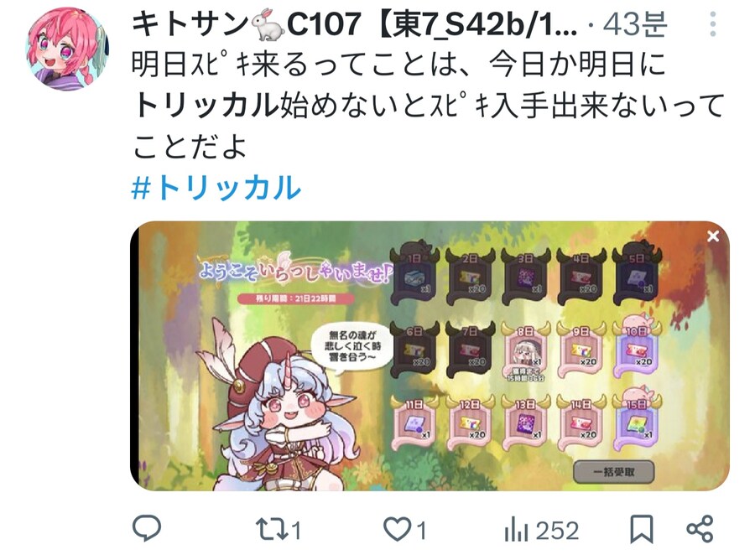
Task: Bookmark this tweet
Action: pyautogui.click(x=642, y=529)
